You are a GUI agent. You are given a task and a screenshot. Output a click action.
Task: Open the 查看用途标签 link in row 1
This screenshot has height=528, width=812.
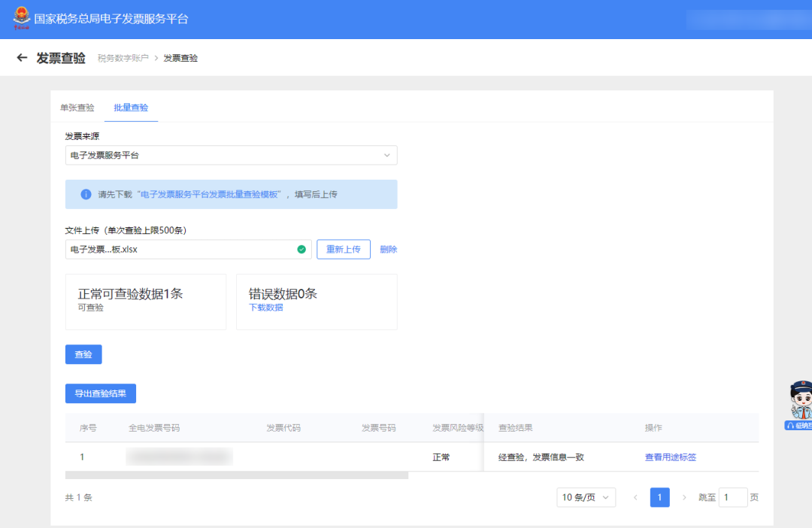(x=671, y=457)
